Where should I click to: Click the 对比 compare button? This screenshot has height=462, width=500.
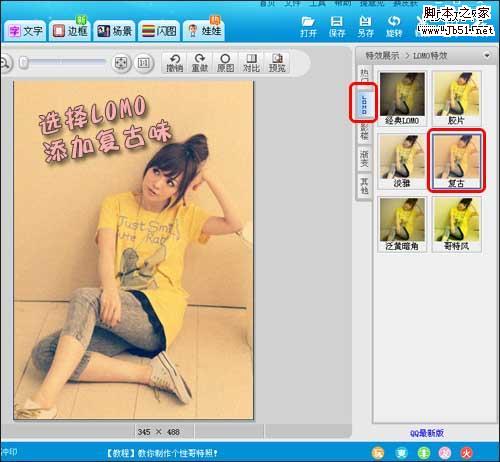pyautogui.click(x=251, y=63)
